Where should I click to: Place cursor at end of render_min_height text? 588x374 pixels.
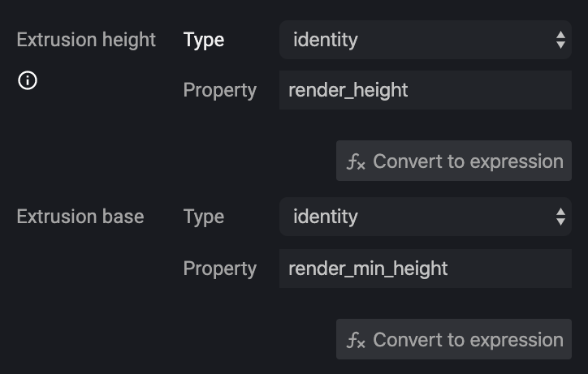point(448,269)
